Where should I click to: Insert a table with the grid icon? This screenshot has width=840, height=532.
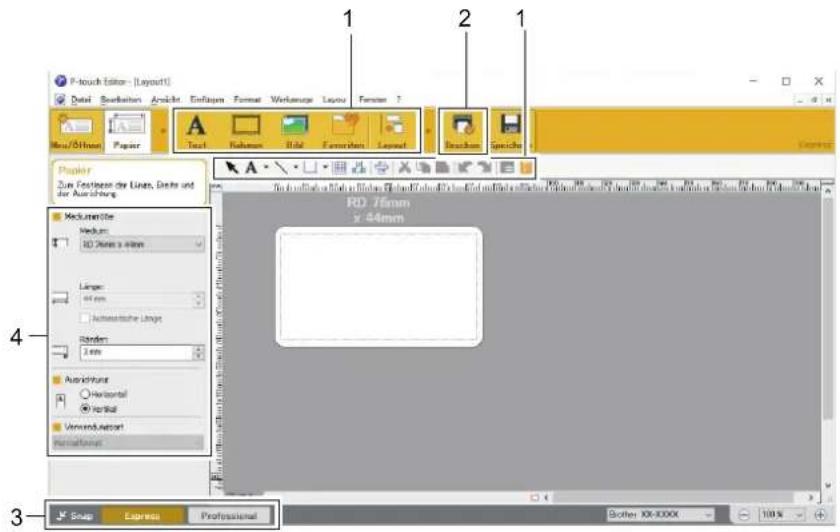(339, 168)
